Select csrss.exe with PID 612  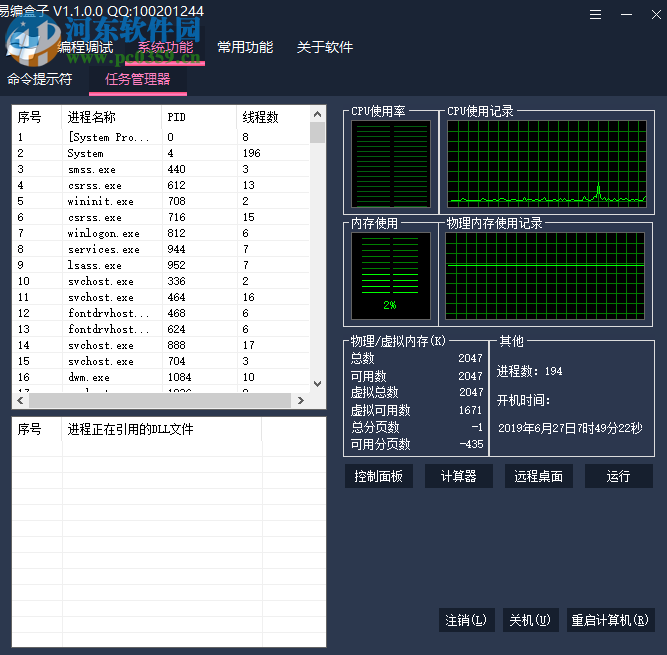coord(161,185)
